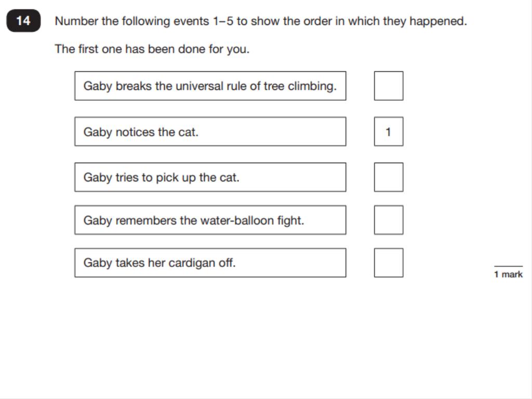Select the 'Gaby remembers the water-balloon fight.' statement
The image size is (532, 399).
210,220
